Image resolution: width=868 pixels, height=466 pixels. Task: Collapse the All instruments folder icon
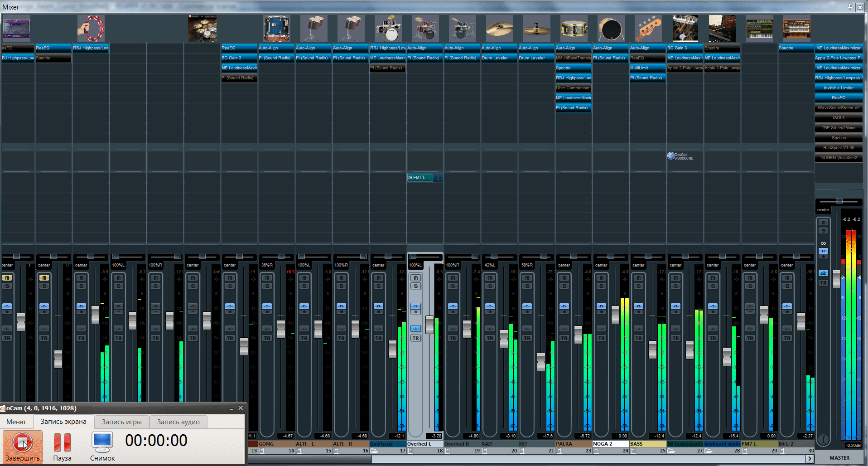click(671, 451)
